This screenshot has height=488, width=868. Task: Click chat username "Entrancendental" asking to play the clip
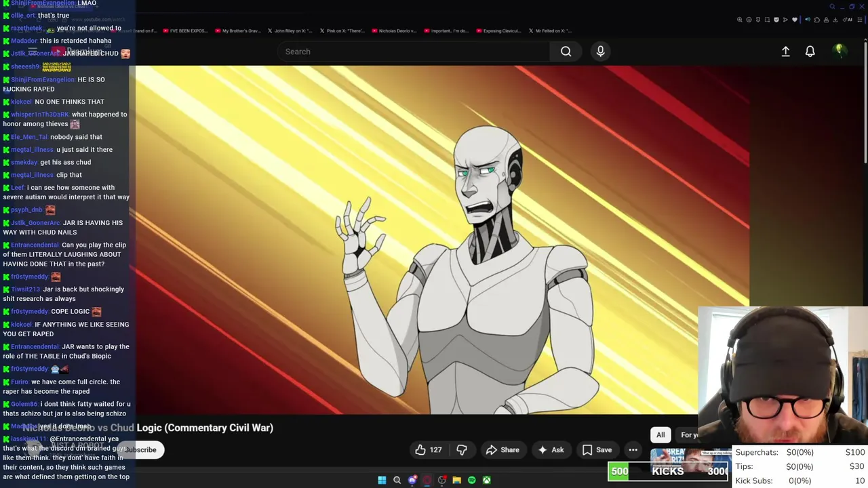click(x=35, y=245)
